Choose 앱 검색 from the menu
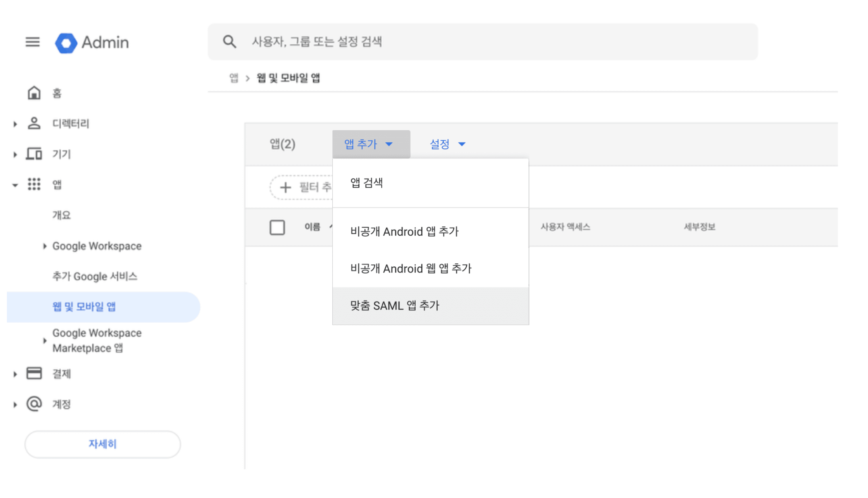The height and width of the screenshot is (498, 868). coord(366,183)
